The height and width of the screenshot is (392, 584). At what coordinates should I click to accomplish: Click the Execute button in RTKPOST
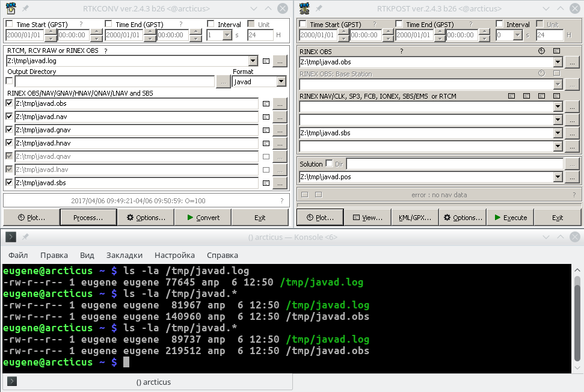tap(509, 218)
